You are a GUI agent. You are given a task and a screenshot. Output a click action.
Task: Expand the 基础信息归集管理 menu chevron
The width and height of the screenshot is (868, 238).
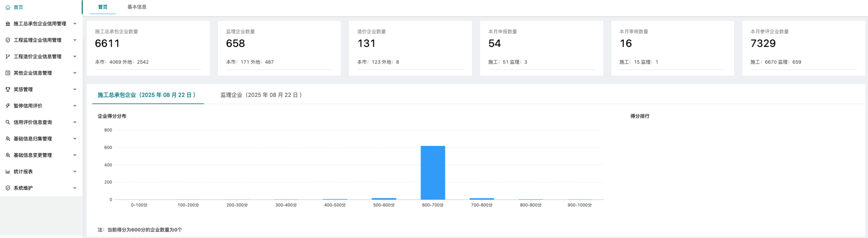coord(75,139)
